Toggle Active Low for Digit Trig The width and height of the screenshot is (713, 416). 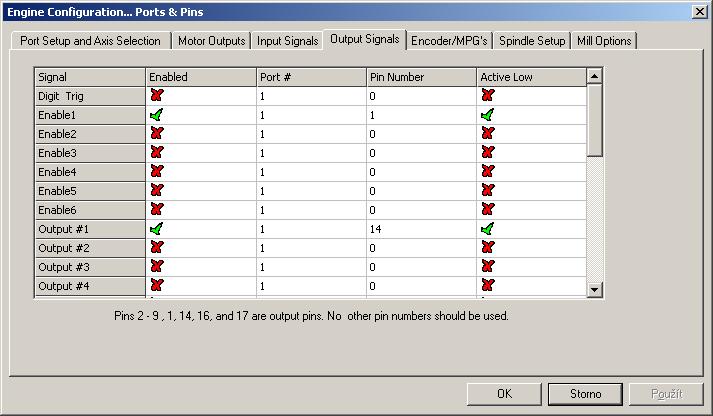pos(487,96)
